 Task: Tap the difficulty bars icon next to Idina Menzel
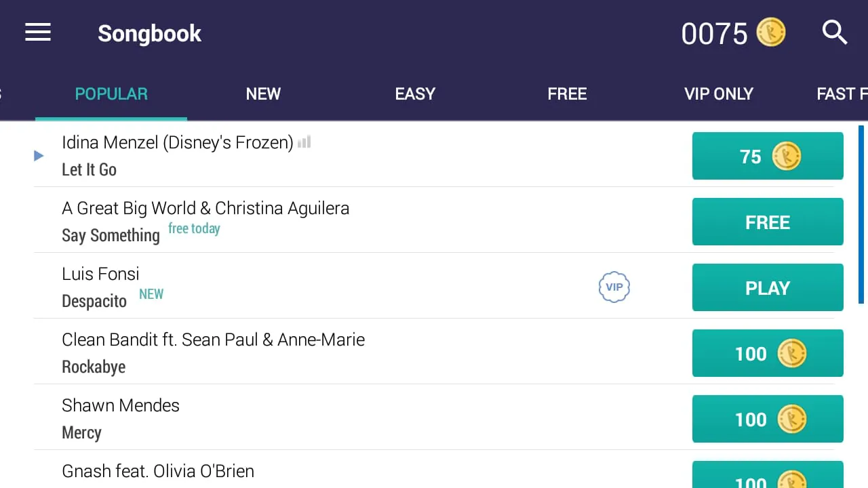click(x=304, y=142)
